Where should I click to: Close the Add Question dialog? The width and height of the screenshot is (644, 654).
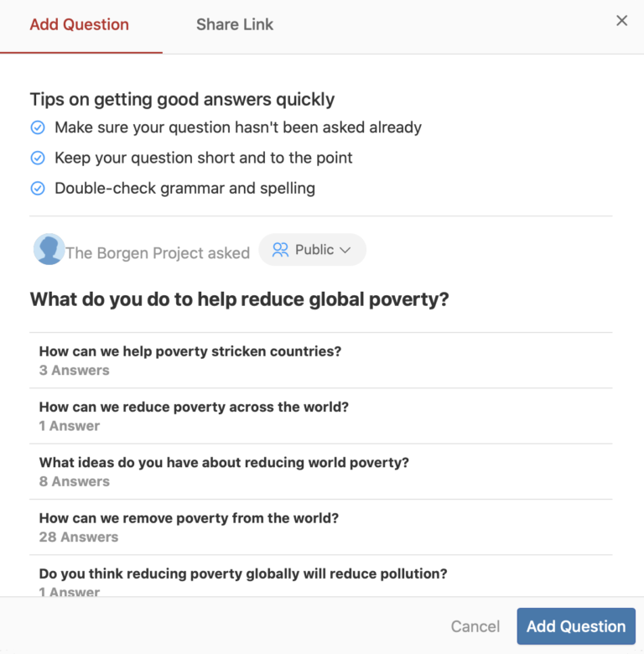tap(621, 20)
